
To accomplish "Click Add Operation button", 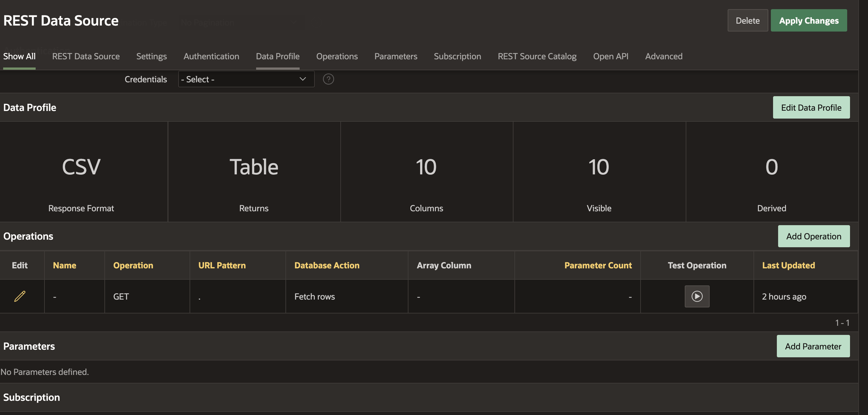I will pyautogui.click(x=813, y=236).
